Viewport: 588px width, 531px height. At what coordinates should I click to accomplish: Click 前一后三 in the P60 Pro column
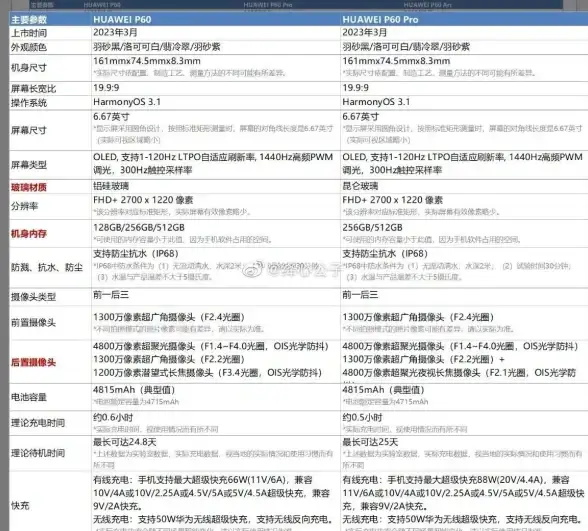(x=360, y=295)
